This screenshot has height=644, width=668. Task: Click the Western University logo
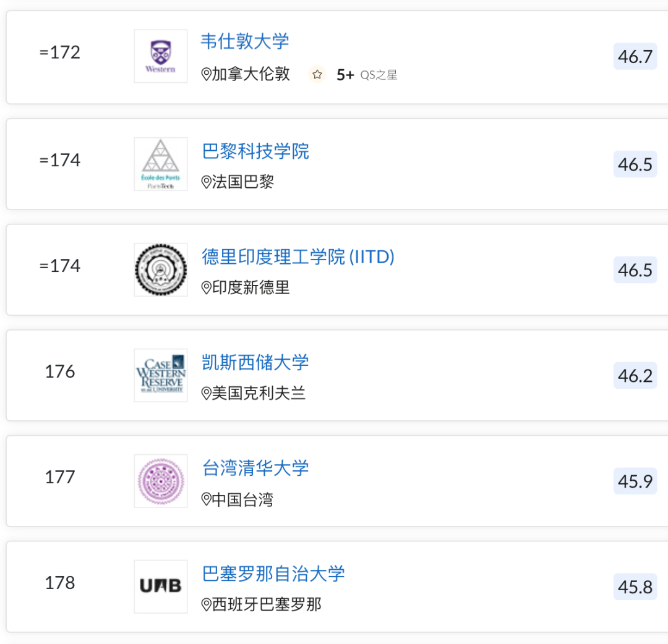coord(160,56)
